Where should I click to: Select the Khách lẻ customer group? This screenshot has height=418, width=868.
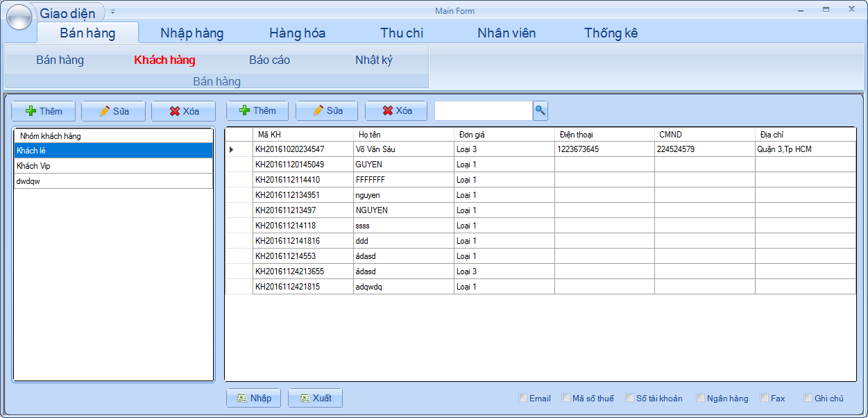113,151
